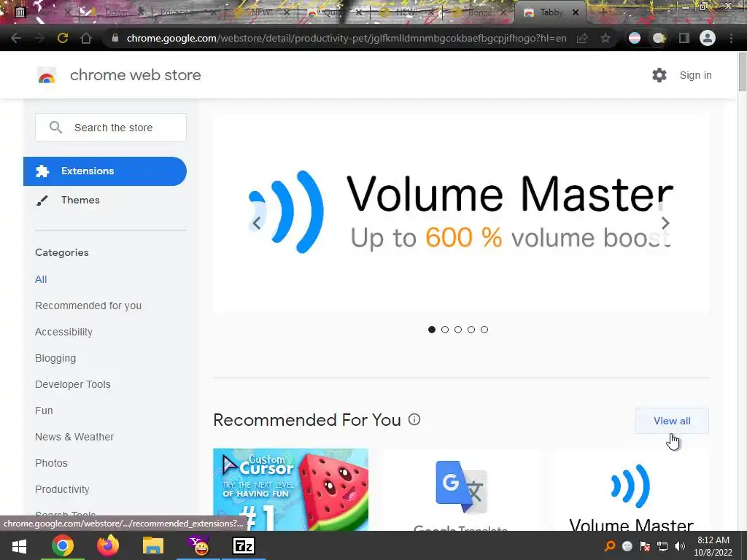Screen dimensions: 747x560
Task: Open the volume control in system tray
Action: [x=680, y=546]
